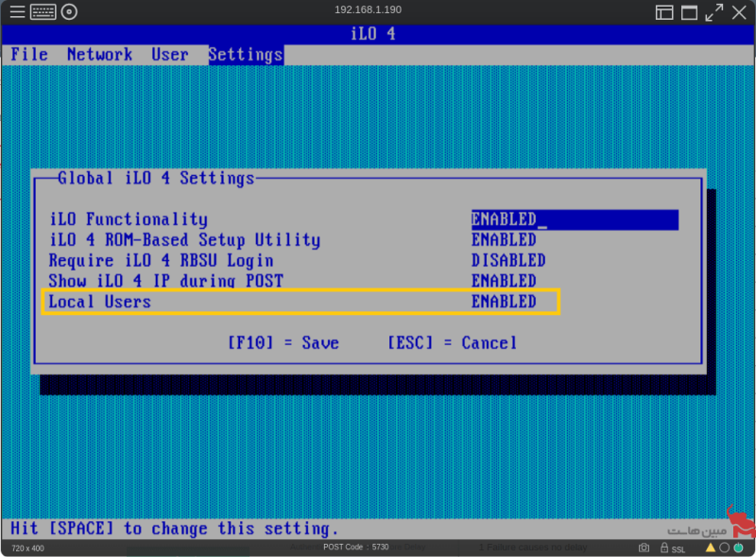Select Require iLO 4 RBSU Login label
The height and width of the screenshot is (557, 756).
click(x=161, y=261)
